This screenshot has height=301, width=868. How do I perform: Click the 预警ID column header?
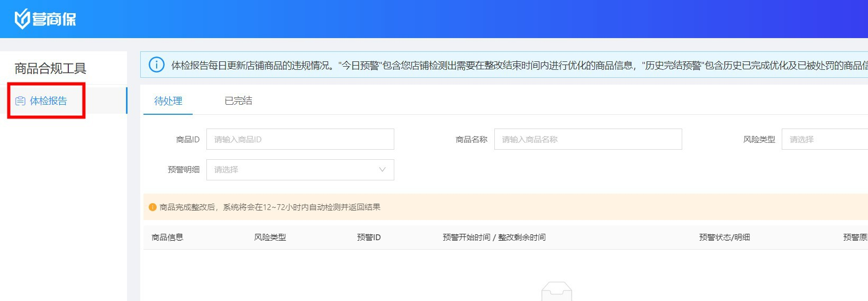coord(368,238)
